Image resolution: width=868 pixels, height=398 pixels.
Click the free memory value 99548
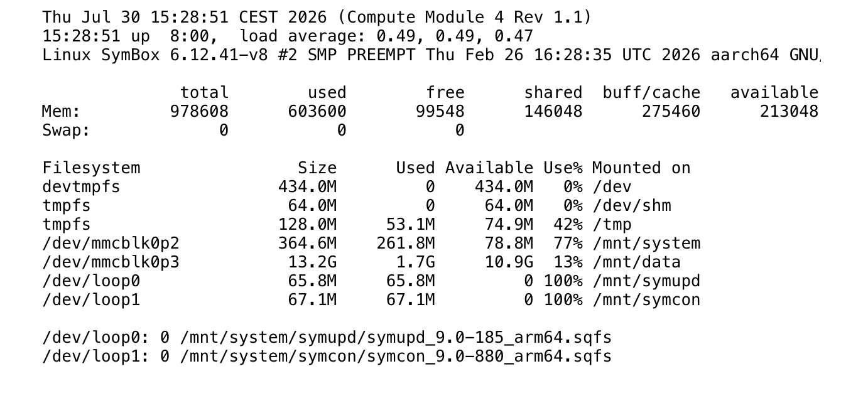point(440,112)
